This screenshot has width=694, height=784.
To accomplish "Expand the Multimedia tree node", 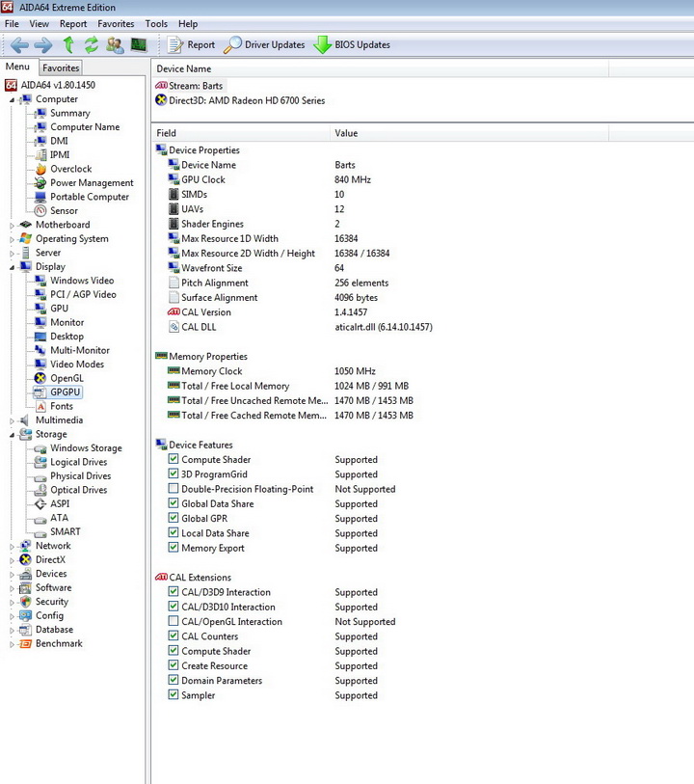I will click(x=12, y=421).
